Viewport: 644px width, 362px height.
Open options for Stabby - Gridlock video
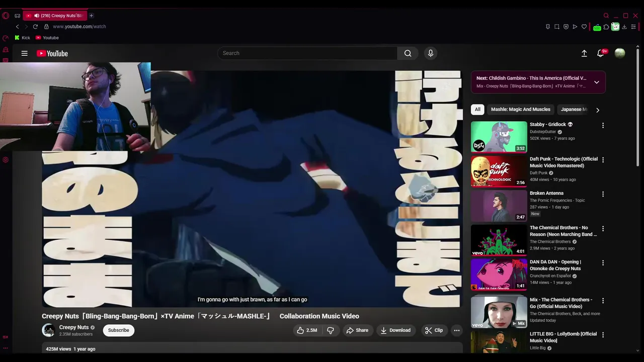[x=603, y=125]
